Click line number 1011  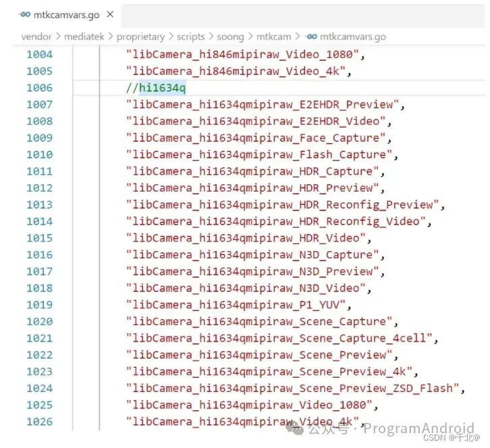click(39, 171)
